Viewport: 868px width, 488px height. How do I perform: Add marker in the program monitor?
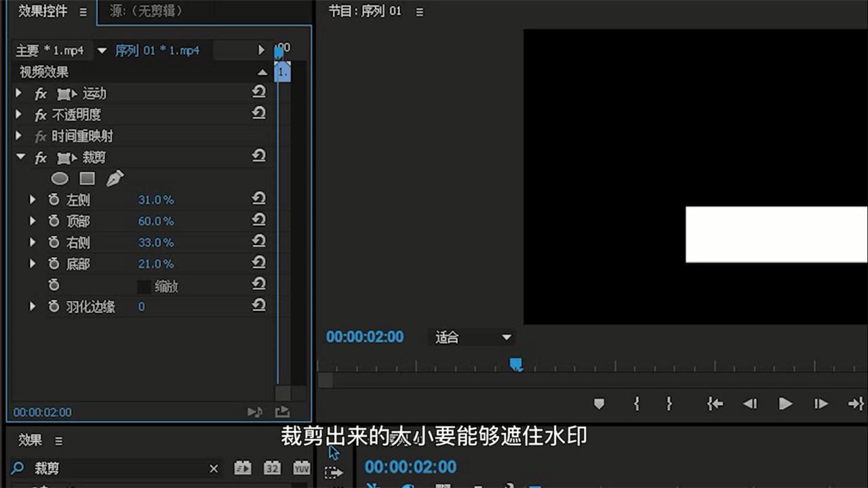(x=599, y=404)
